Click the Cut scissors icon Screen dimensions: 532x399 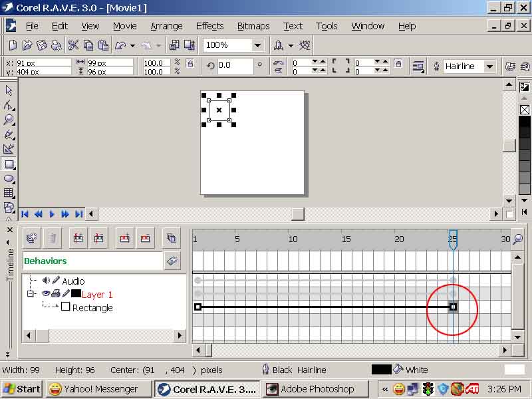73,45
